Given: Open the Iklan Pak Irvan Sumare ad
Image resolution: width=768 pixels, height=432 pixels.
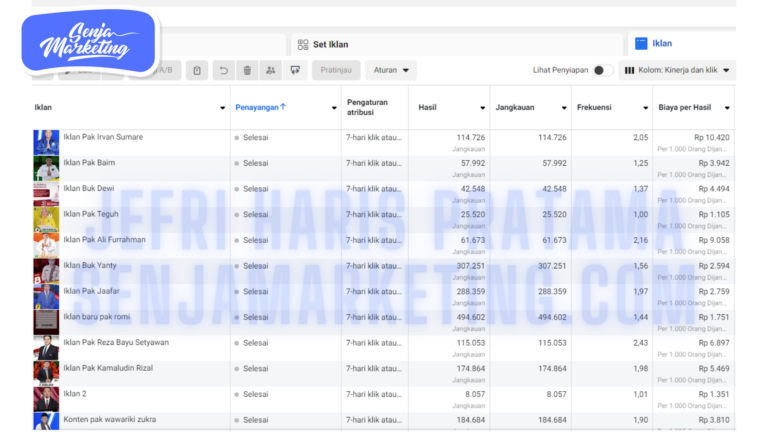Looking at the screenshot, I should 103,136.
